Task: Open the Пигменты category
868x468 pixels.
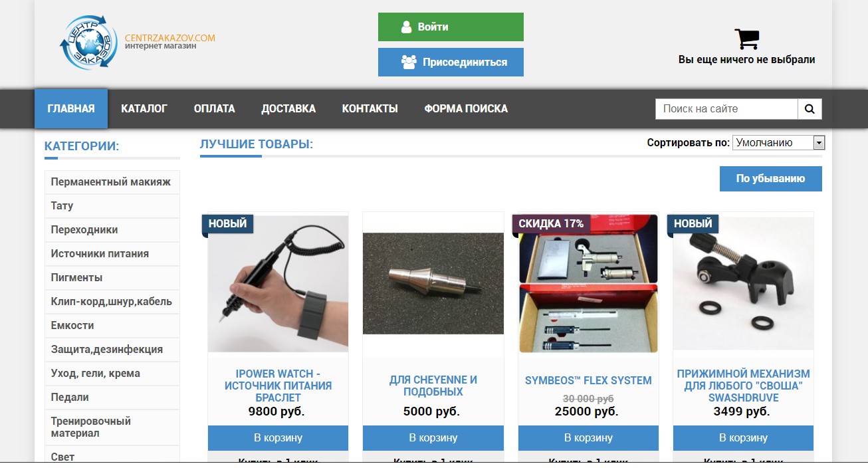Action: coord(112,278)
